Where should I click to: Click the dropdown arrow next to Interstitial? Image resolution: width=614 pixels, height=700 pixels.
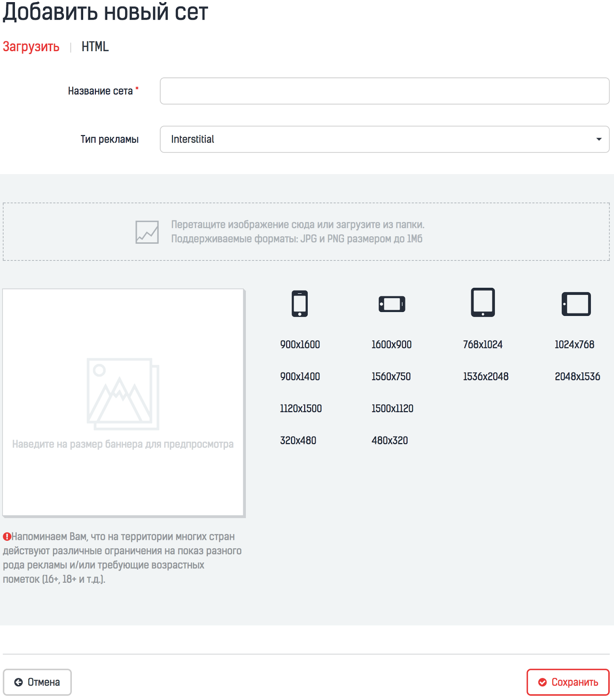coord(599,139)
